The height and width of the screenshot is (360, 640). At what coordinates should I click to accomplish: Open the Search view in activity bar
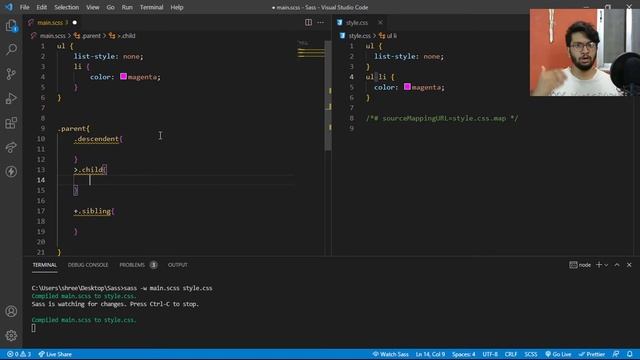11,49
